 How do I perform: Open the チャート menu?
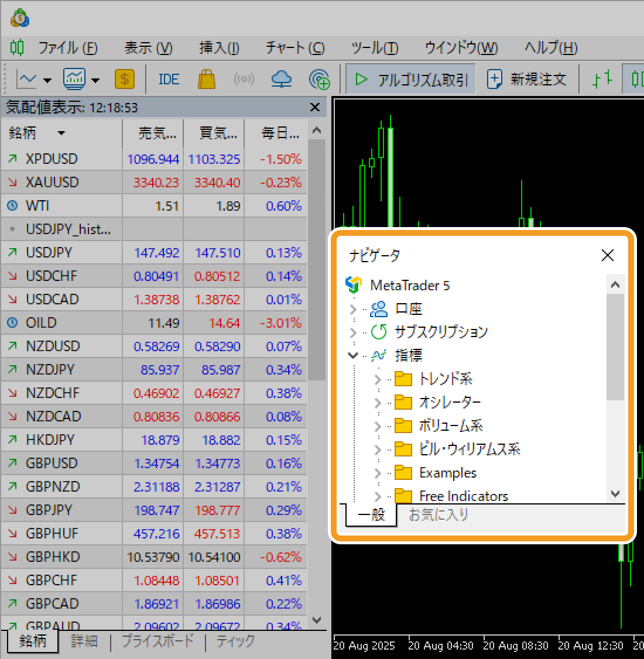(x=294, y=47)
